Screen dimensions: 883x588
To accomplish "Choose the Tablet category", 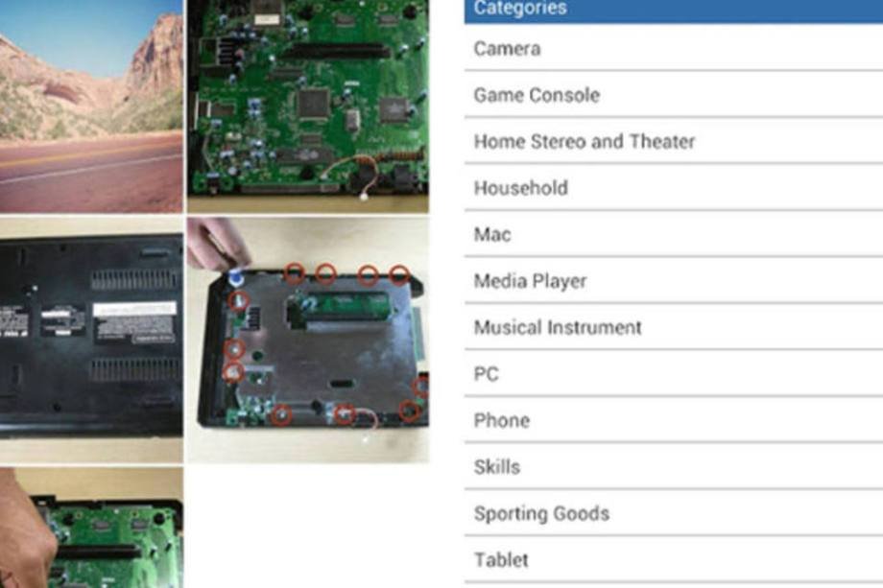I will [674, 560].
